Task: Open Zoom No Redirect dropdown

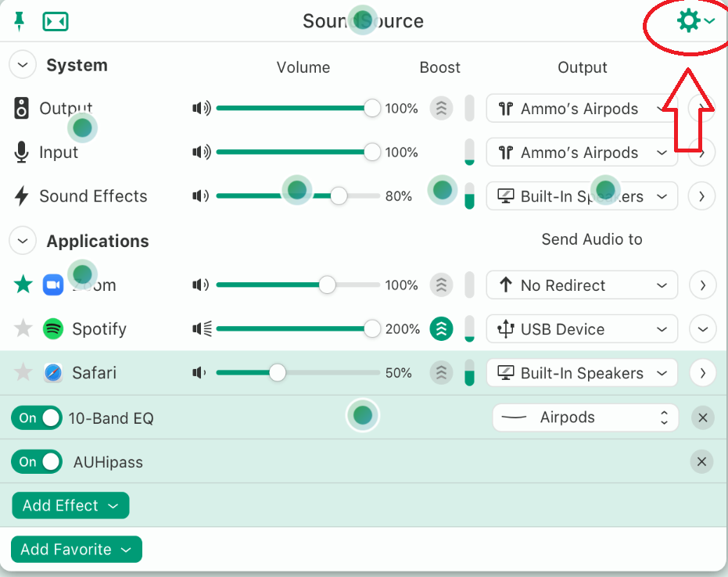Action: (582, 285)
